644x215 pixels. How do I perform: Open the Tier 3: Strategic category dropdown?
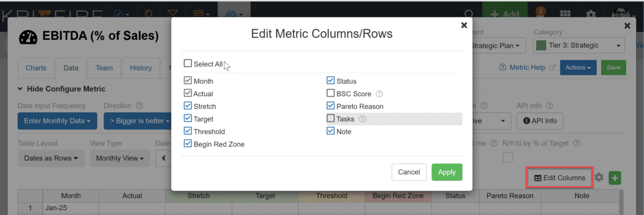click(x=580, y=46)
